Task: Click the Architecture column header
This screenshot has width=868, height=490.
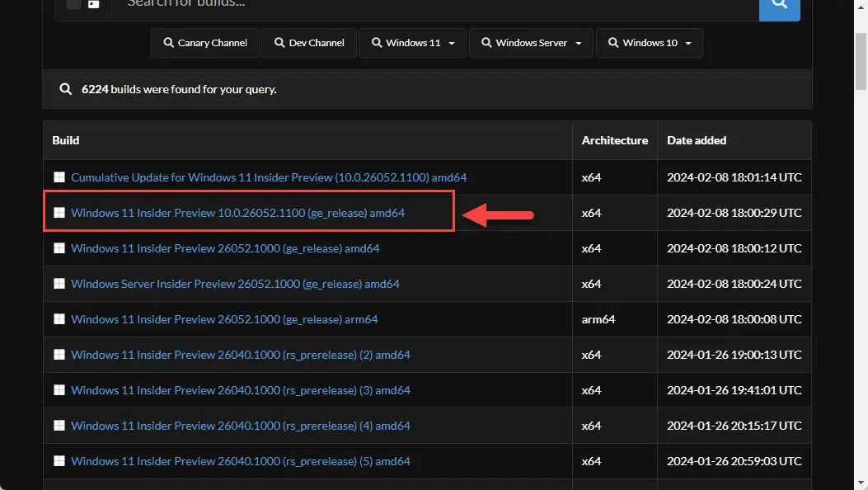Action: 614,140
